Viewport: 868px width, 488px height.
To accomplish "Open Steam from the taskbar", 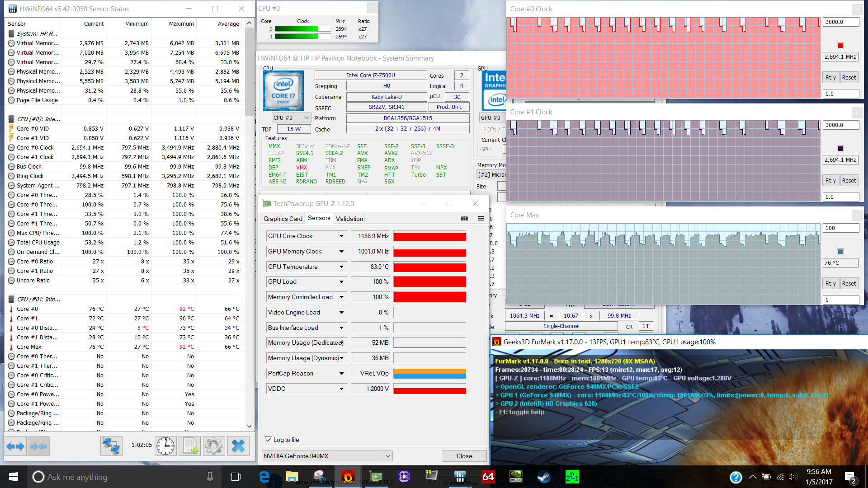I will tap(543, 477).
